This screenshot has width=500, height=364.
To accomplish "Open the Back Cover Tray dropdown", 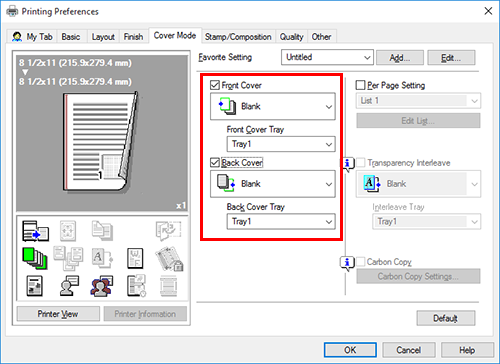I will click(281, 221).
